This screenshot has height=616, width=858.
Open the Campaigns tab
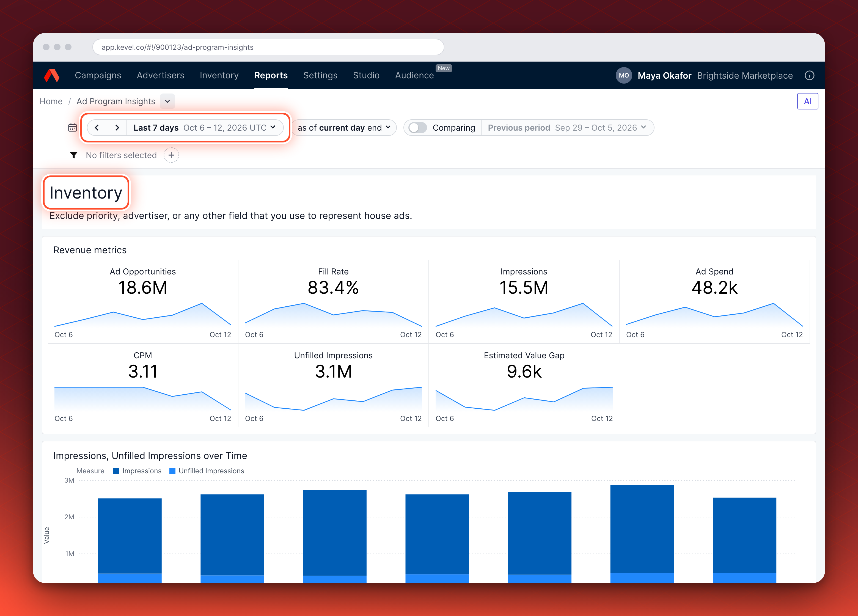point(98,75)
